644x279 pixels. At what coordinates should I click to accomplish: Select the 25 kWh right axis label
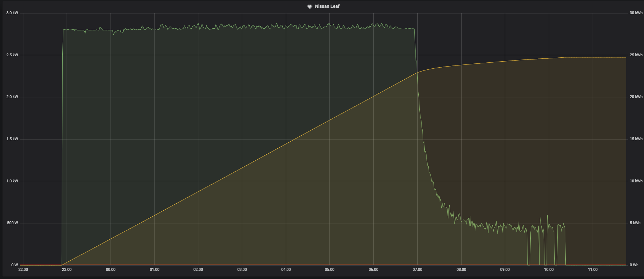click(636, 55)
